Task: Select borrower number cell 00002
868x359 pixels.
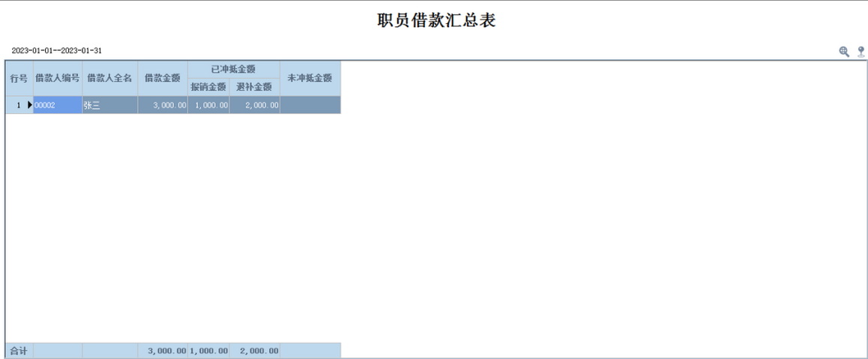Action: [x=58, y=106]
